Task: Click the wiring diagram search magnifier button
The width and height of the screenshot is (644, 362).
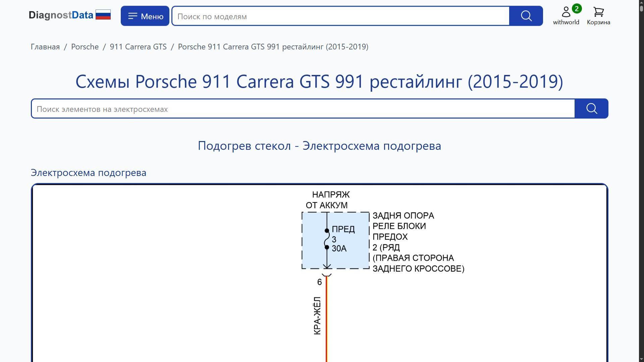Action: (x=591, y=108)
